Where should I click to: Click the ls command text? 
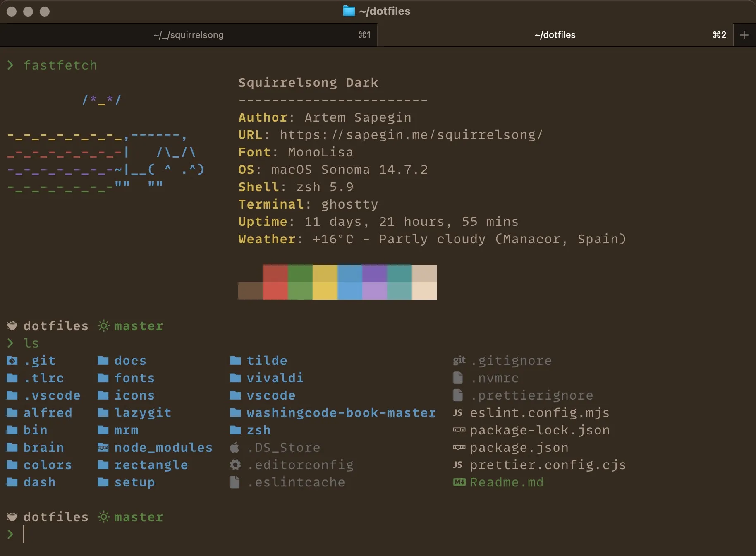coord(31,343)
